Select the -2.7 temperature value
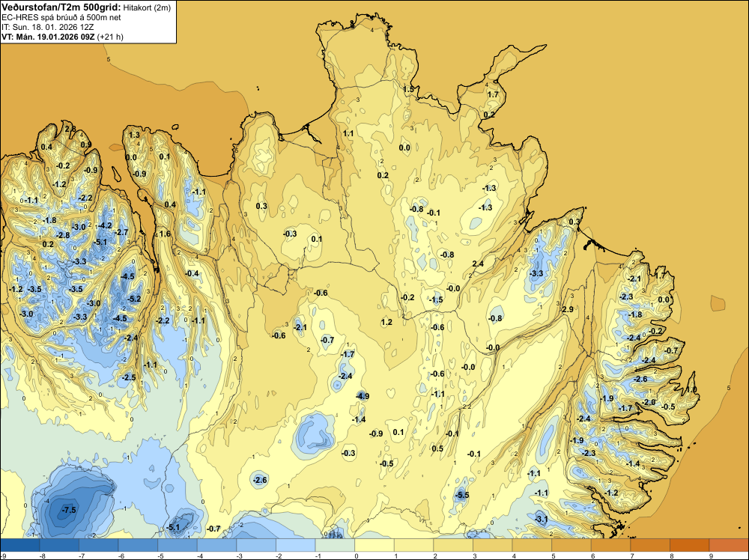The image size is (749, 560). click(121, 232)
